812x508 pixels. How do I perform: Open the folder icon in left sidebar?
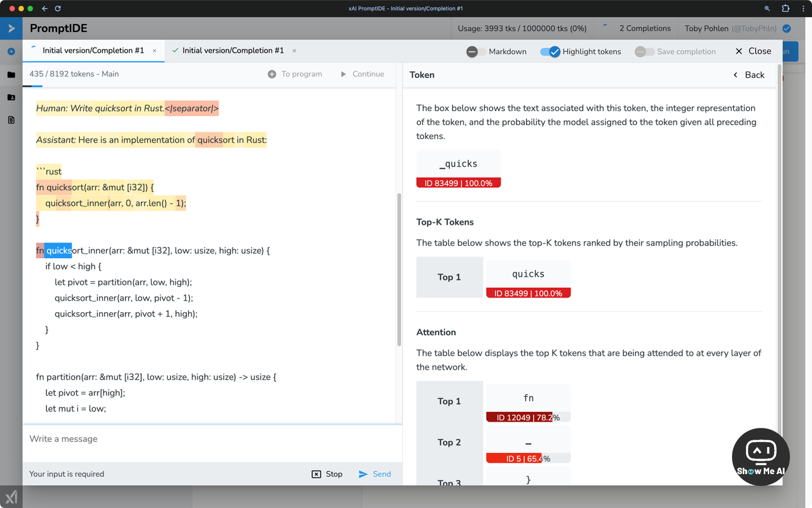click(11, 75)
